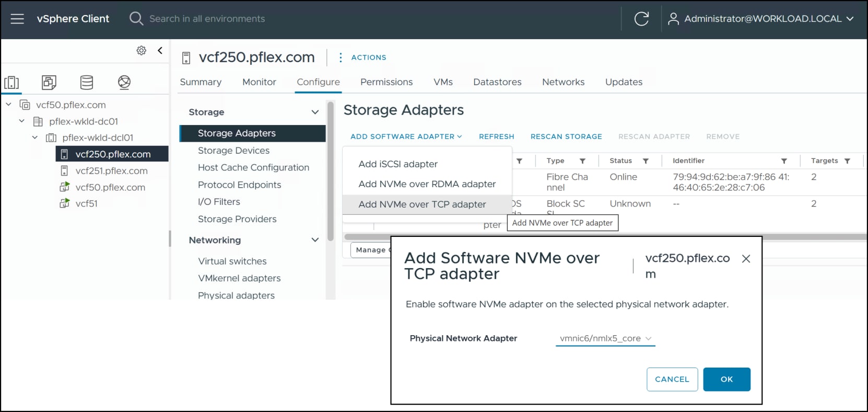Open the settings gear in the navigator
Viewport: 868px width, 412px height.
pos(142,50)
